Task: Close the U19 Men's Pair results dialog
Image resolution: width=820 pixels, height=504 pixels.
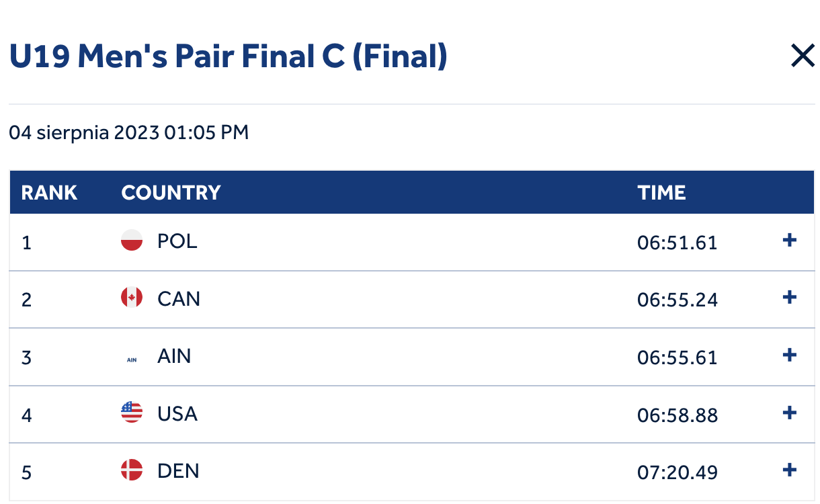Action: click(803, 56)
